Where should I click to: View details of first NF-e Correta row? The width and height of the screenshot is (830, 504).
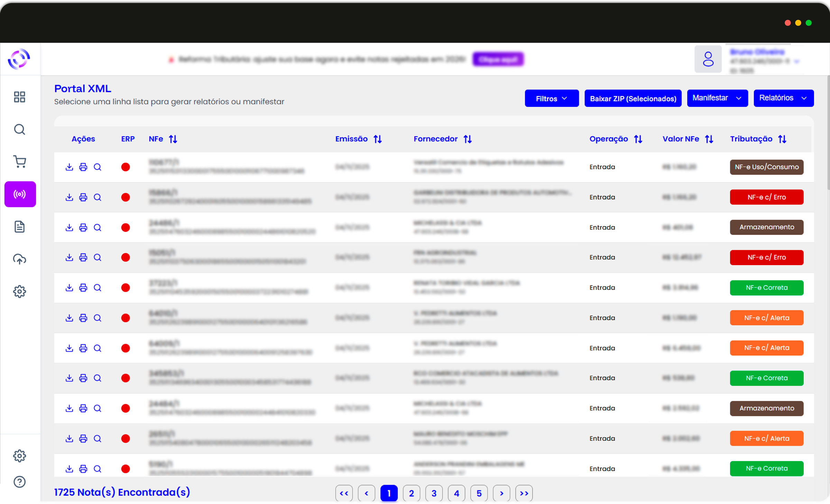pyautogui.click(x=98, y=288)
